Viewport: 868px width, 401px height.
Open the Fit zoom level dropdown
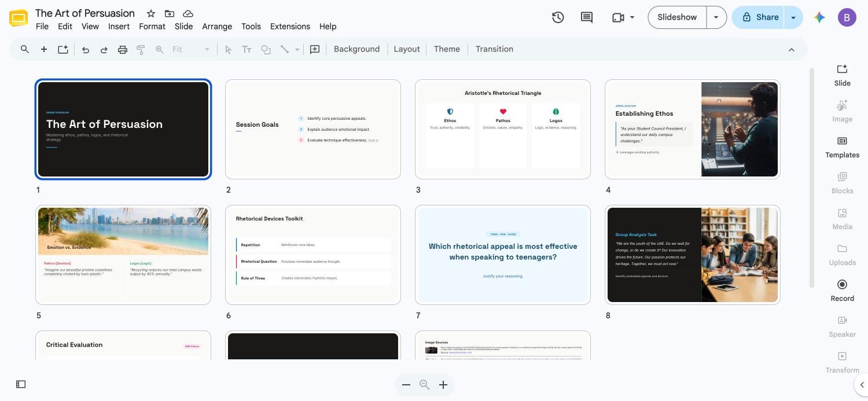pyautogui.click(x=190, y=49)
